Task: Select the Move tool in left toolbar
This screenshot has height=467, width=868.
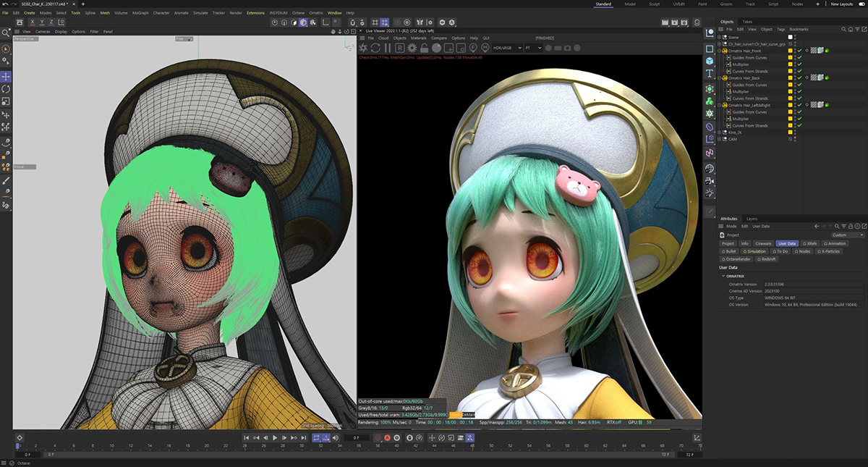Action: click(x=7, y=76)
